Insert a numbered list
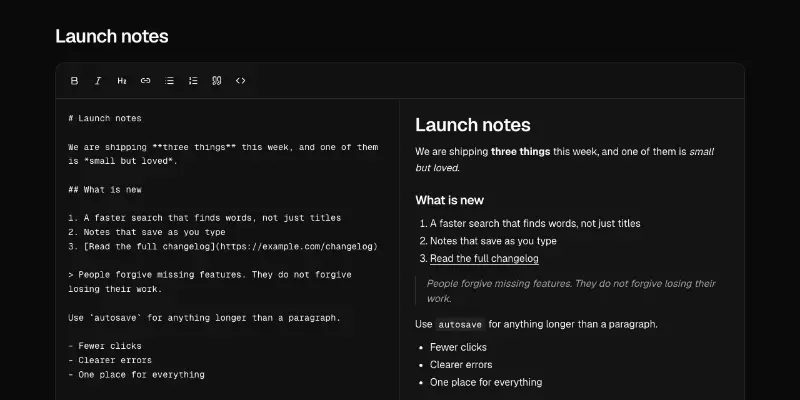The width and height of the screenshot is (800, 400). [193, 81]
